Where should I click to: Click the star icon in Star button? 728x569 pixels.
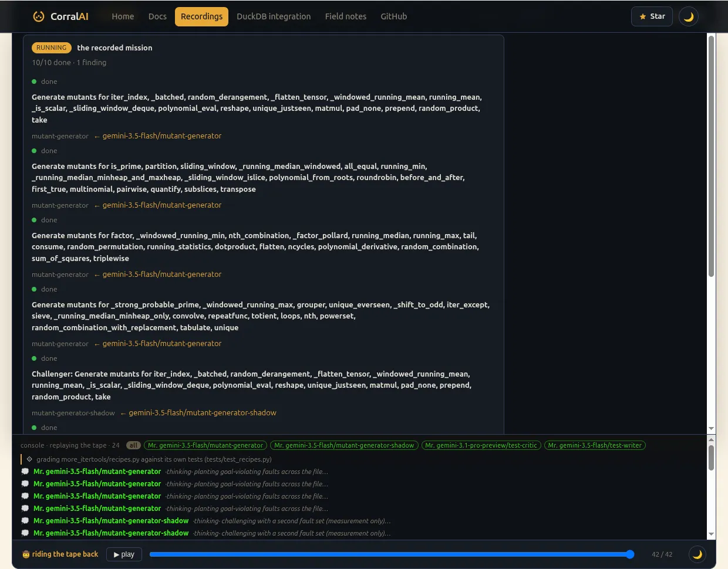643,16
